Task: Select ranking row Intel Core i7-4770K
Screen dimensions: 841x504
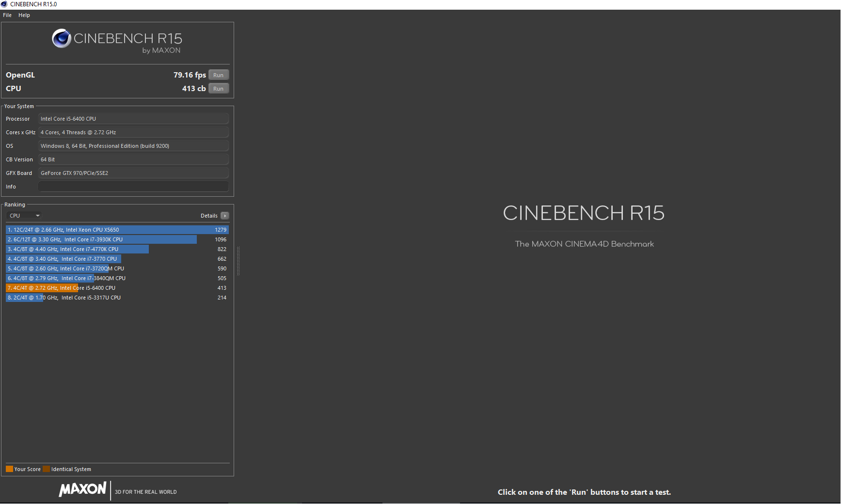Action: (117, 249)
